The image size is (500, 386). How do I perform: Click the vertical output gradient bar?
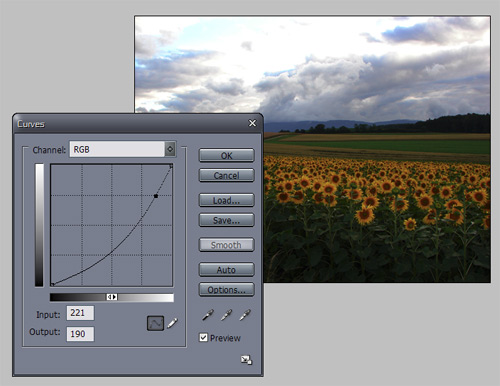click(39, 225)
